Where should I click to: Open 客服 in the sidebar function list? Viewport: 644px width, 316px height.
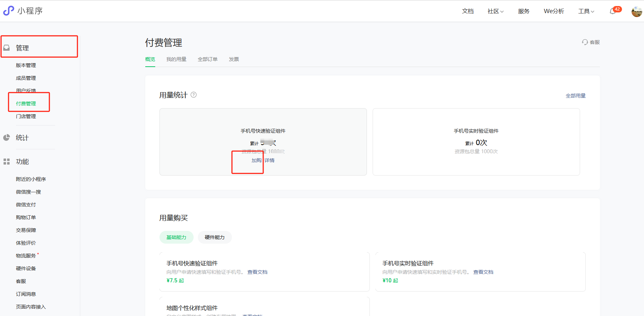(x=21, y=281)
